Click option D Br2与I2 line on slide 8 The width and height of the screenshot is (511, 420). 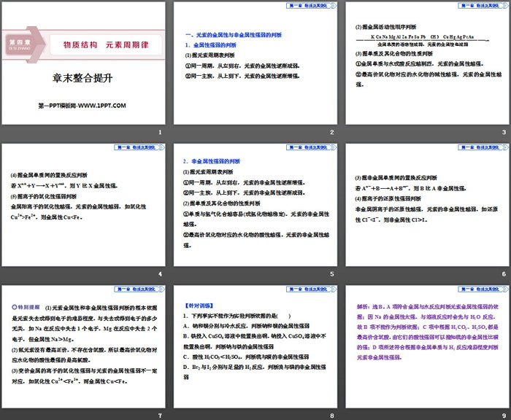tap(254, 367)
